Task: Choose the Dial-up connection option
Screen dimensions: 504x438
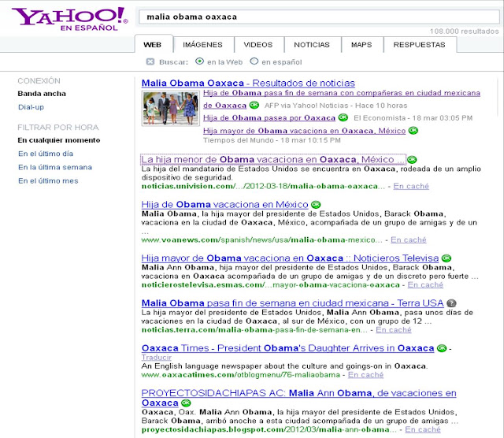Action: (31, 107)
